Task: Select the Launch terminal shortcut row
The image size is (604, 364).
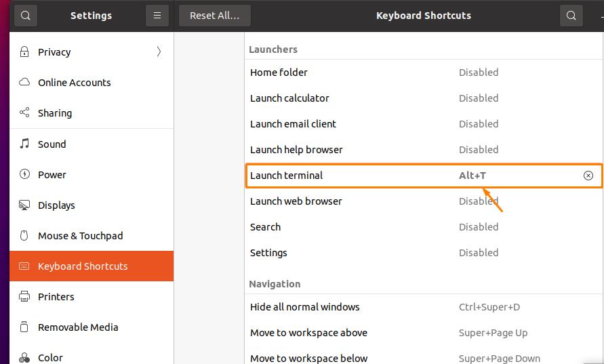Action: coord(353,176)
